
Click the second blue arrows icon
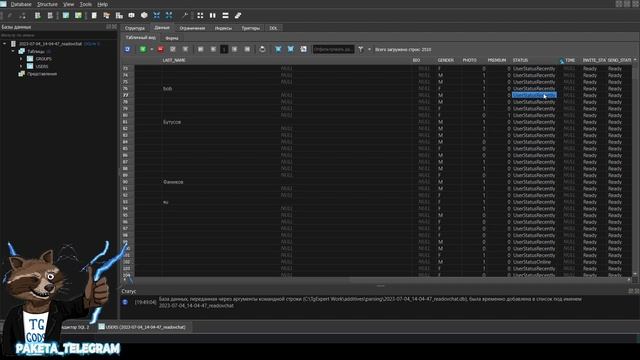tap(169, 16)
